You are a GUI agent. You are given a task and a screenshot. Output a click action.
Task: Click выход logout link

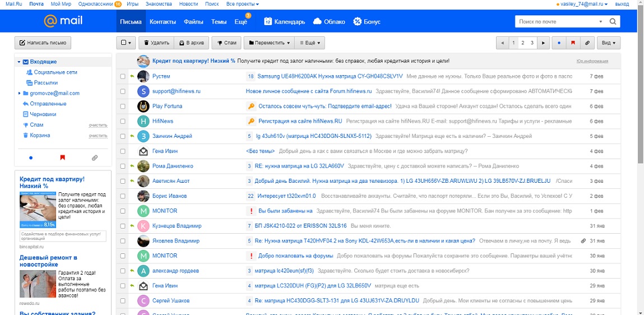622,4
